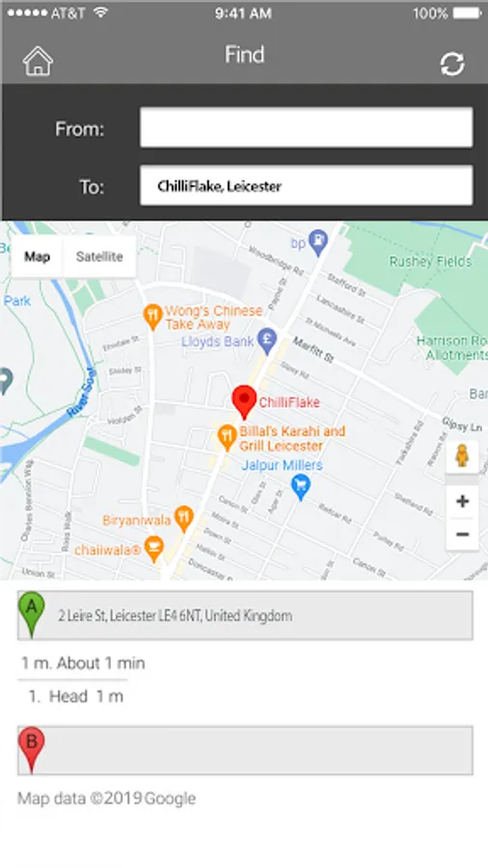Activate the Street View pegman icon
488x868 pixels.
click(x=462, y=457)
